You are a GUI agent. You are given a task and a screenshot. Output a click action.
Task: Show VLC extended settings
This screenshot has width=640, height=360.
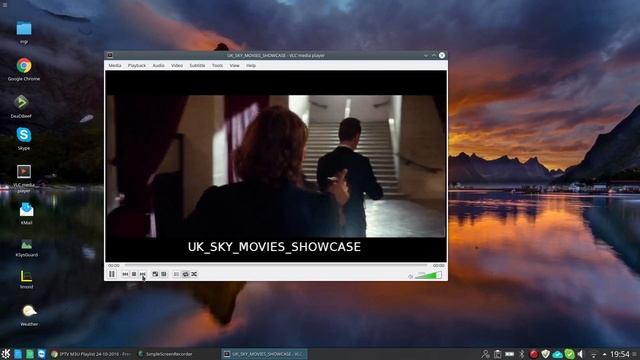pos(164,274)
